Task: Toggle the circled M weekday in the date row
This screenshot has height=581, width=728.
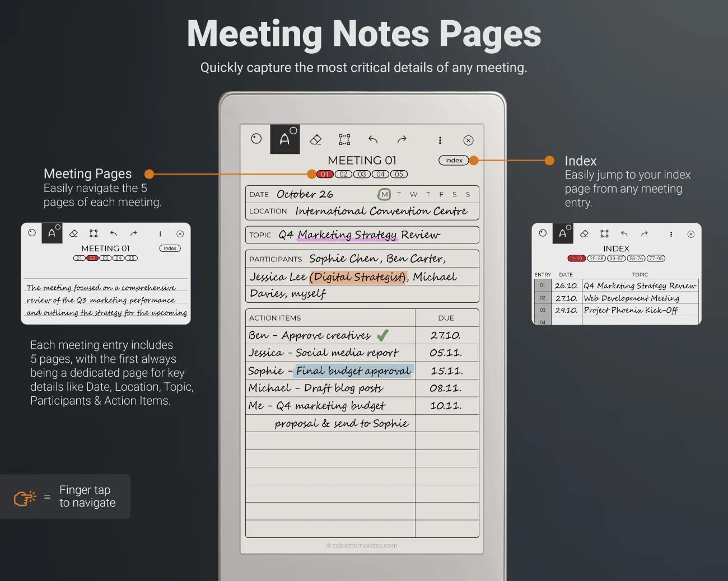Action: (x=384, y=195)
